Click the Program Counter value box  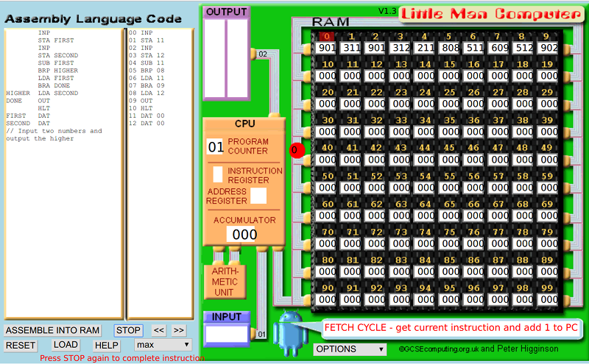point(215,147)
